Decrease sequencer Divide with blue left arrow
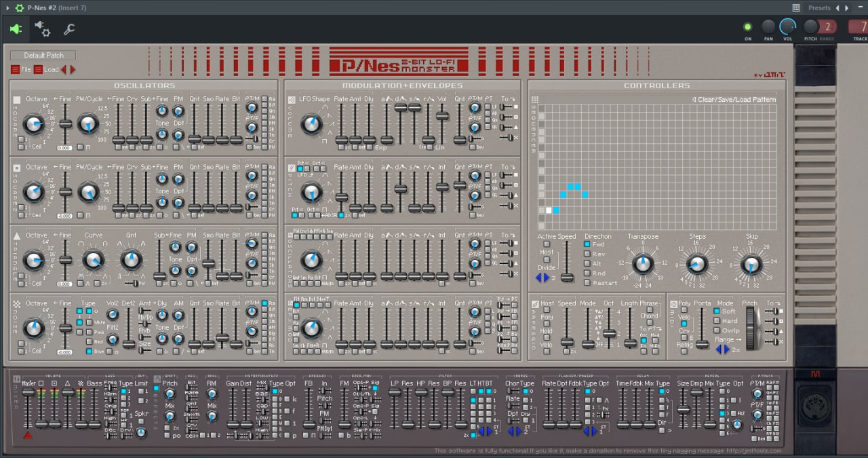The height and width of the screenshot is (458, 868). [540, 278]
